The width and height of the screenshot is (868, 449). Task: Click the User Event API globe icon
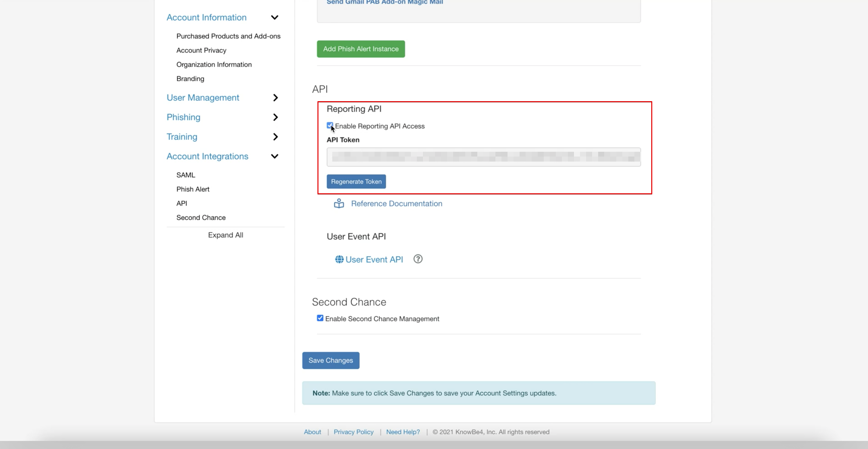(x=339, y=259)
